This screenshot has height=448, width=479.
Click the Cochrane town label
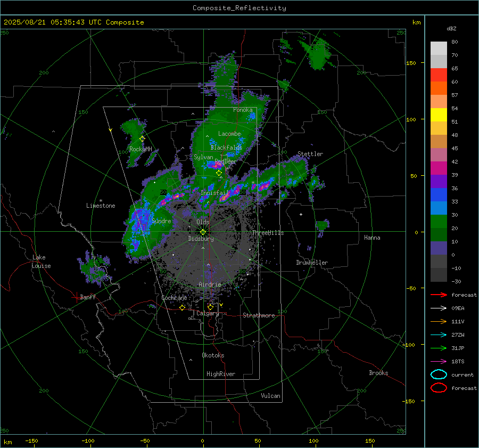174,298
